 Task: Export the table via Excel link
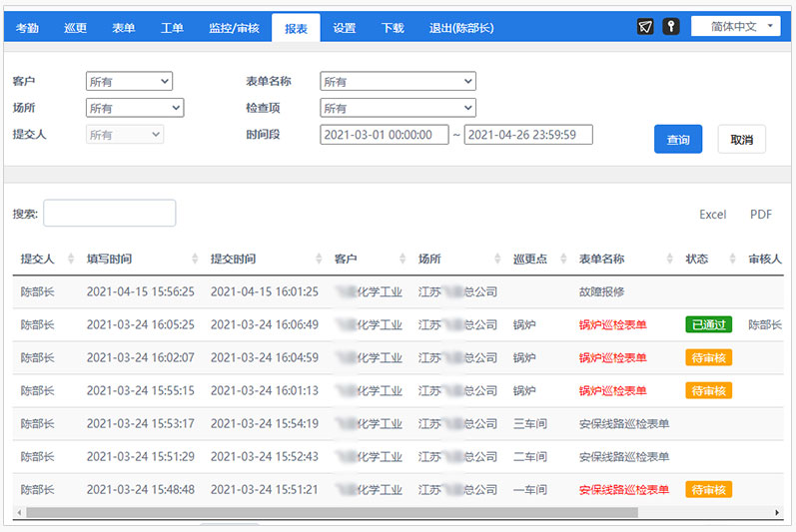[x=712, y=215]
